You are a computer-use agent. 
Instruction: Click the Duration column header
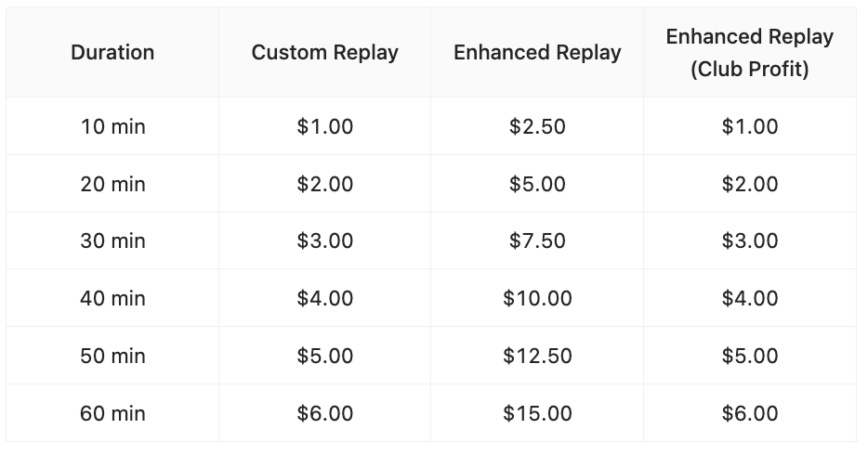112,52
